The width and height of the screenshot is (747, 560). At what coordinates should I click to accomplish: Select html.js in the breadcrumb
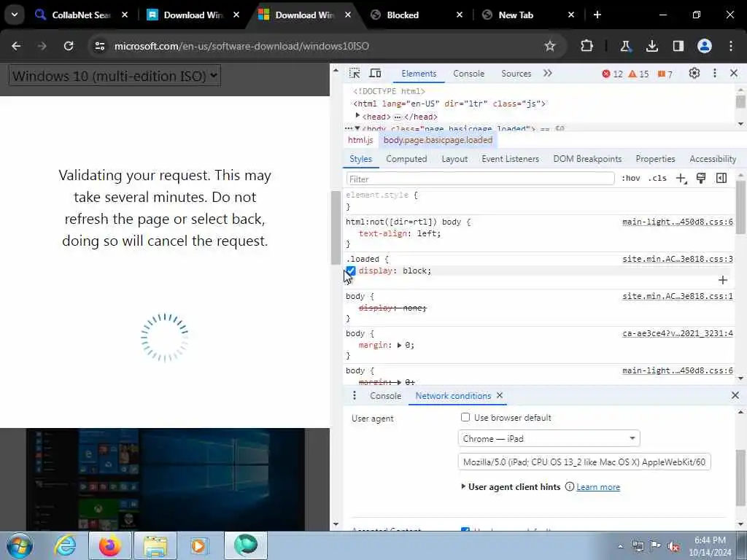click(x=360, y=140)
